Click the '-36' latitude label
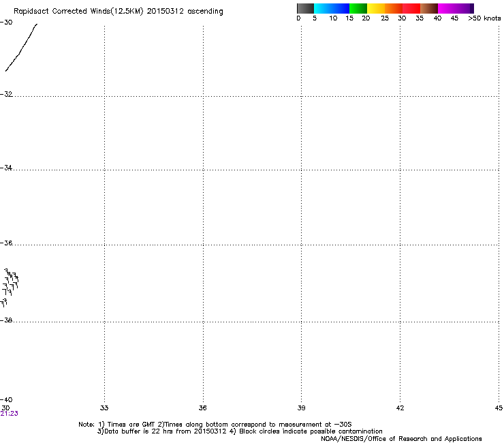Image resolution: width=504 pixels, height=443 pixels. (6, 243)
